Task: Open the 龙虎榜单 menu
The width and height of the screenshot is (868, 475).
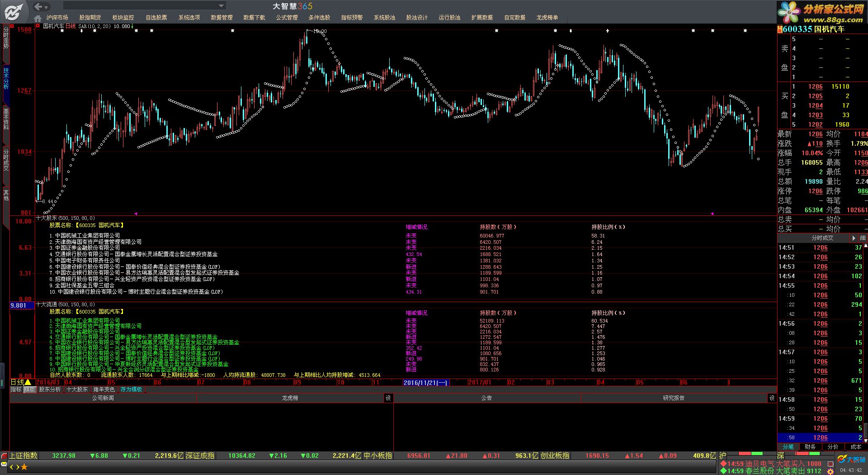Action: pos(547,18)
